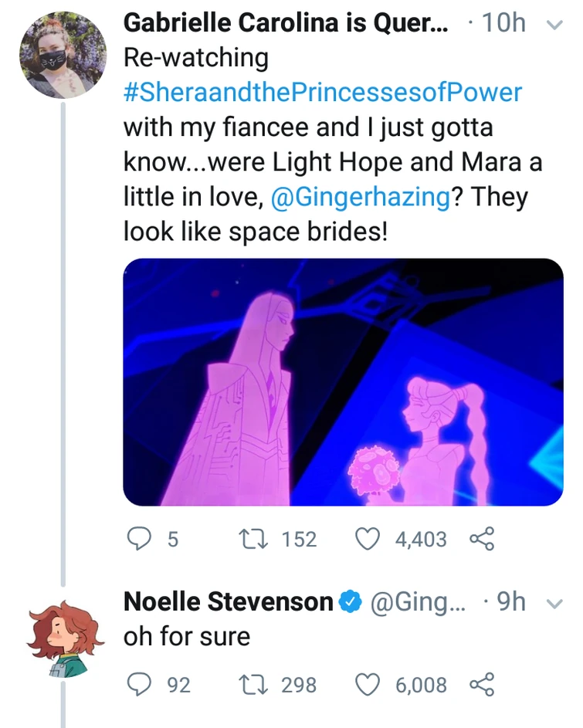Image resolution: width=583 pixels, height=728 pixels.
Task: Like Gabrielle Carolina's tweet
Action: 369,538
